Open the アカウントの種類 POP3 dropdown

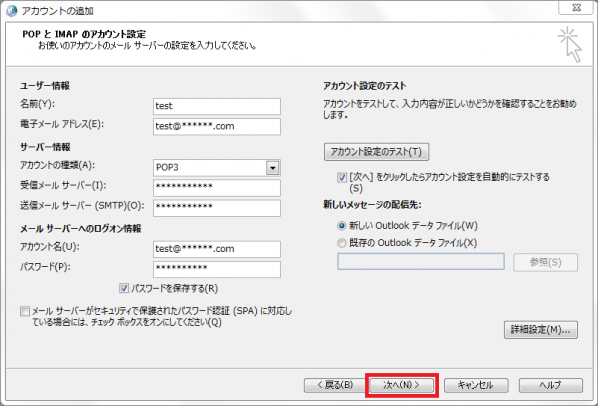(x=272, y=168)
